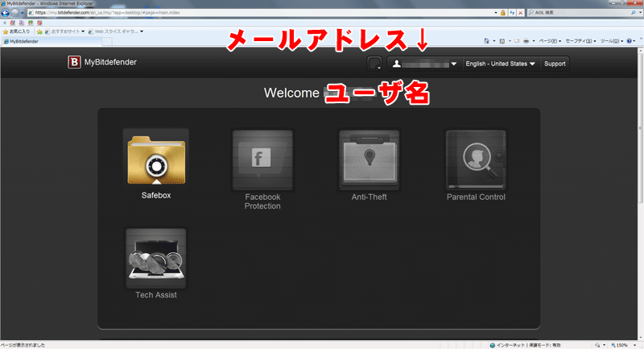Screen dimensions: 644x349
Task: Open the zoom level dropdown arrow
Action: pos(634,345)
